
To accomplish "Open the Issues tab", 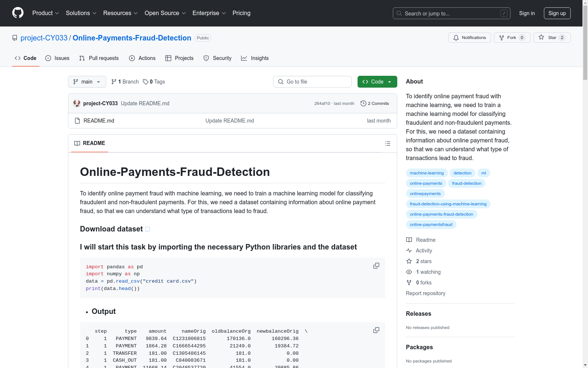I will 57,58.
